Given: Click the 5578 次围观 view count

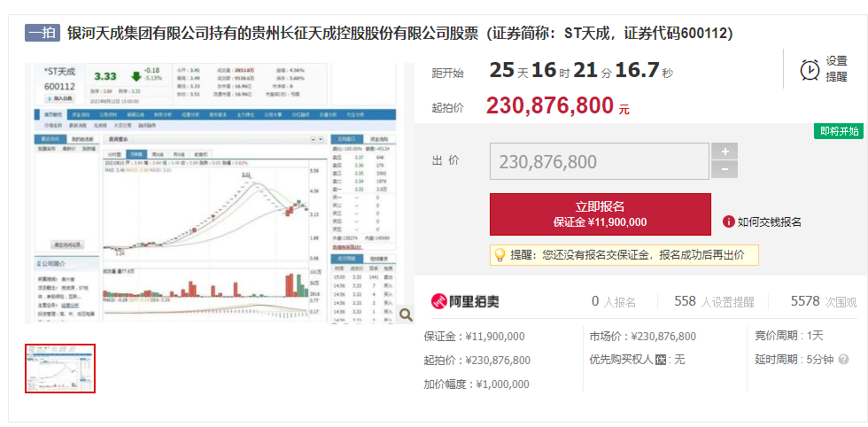Looking at the screenshot, I should [x=824, y=302].
